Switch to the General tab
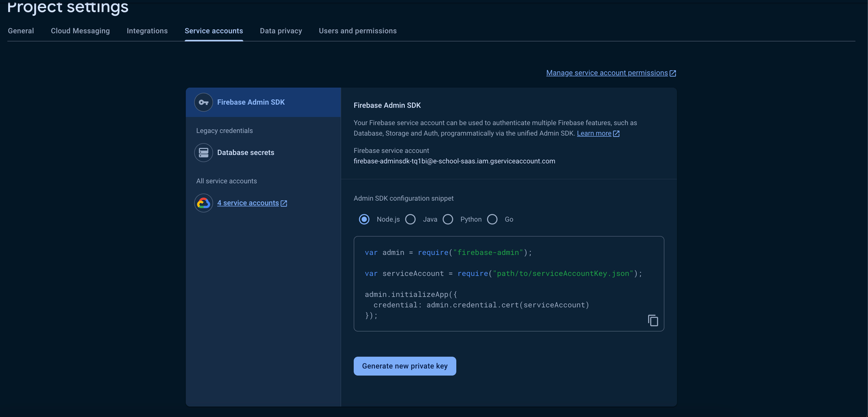 coord(21,31)
